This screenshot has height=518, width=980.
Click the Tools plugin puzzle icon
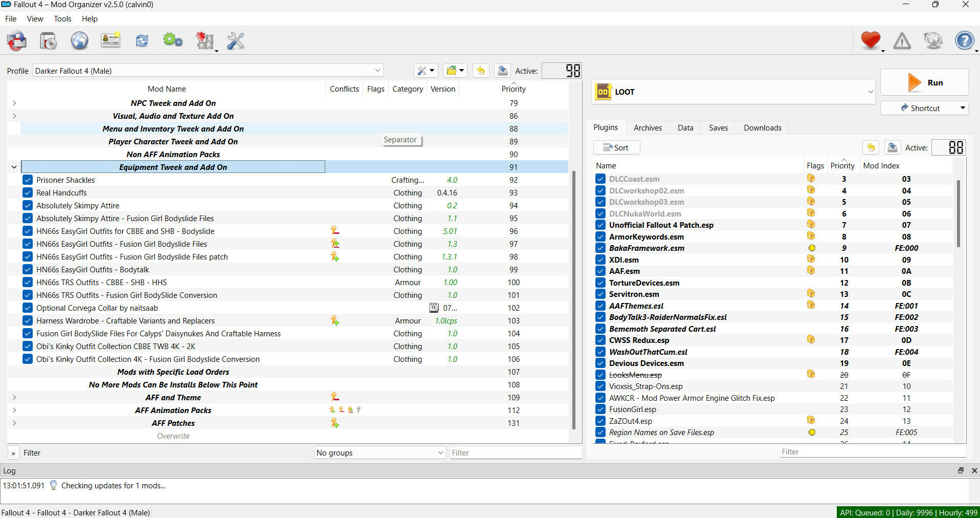coord(205,40)
